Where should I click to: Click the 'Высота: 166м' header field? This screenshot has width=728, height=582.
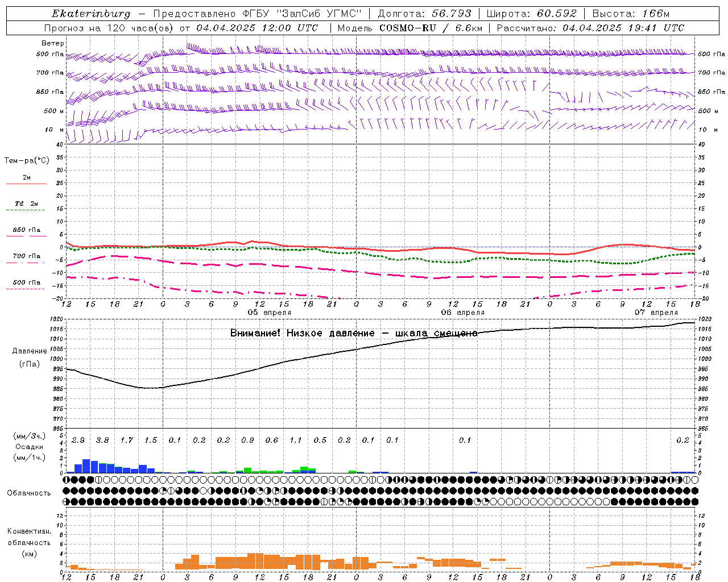(631, 14)
